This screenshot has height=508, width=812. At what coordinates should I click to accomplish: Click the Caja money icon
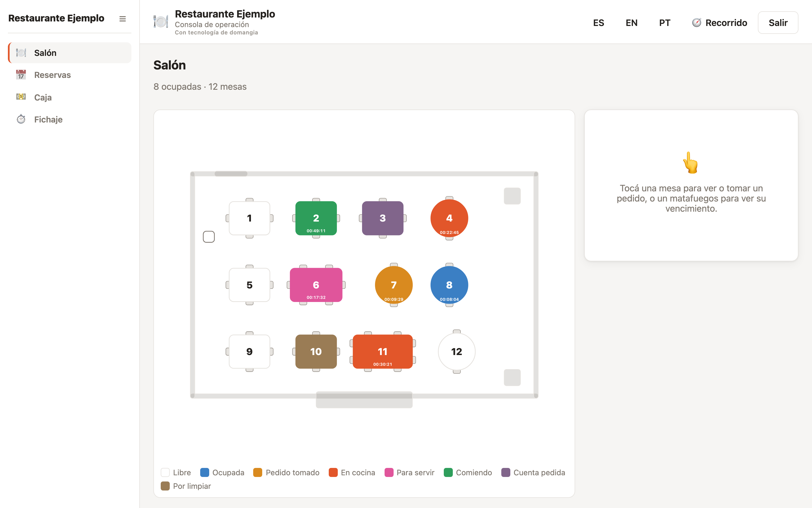click(21, 97)
